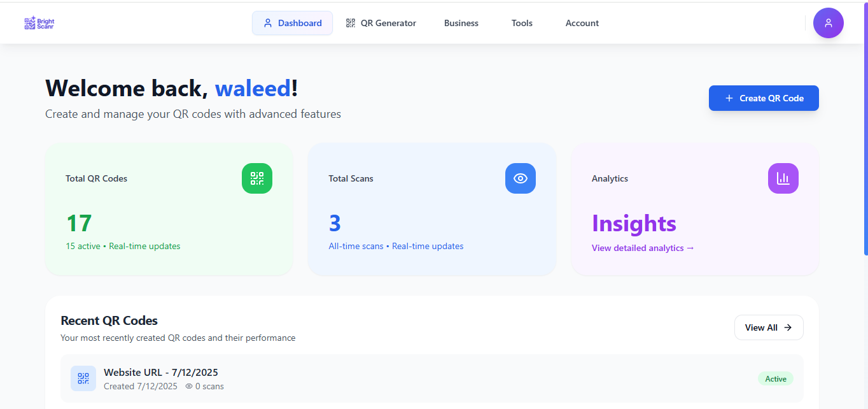Viewport: 868px width, 409px height.
Task: Click the purple bar chart Analytics icon
Action: [x=783, y=178]
